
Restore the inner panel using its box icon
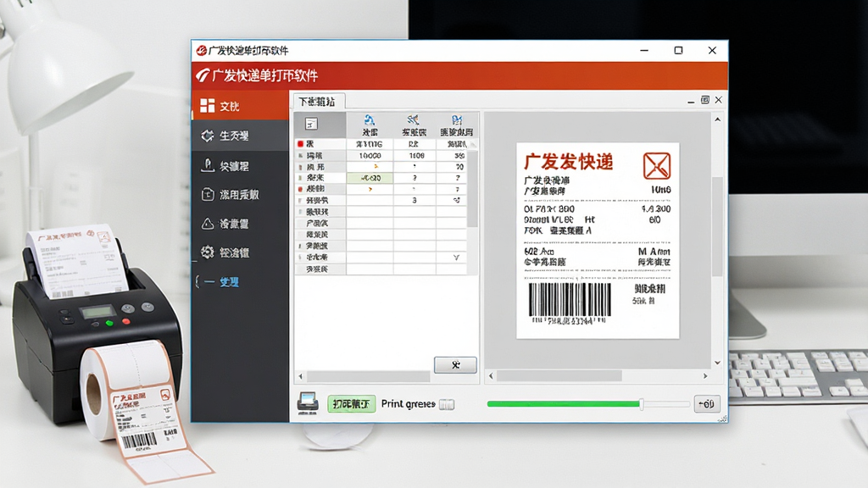tap(704, 100)
